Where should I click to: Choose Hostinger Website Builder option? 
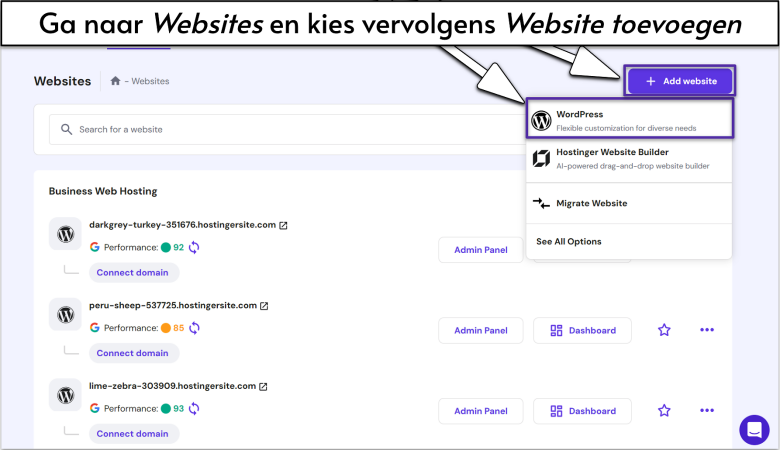click(629, 159)
